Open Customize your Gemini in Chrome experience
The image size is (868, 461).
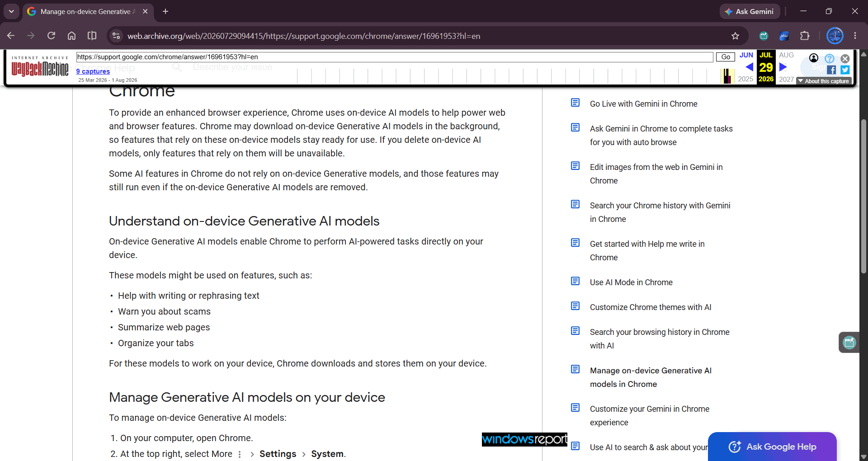tap(650, 416)
